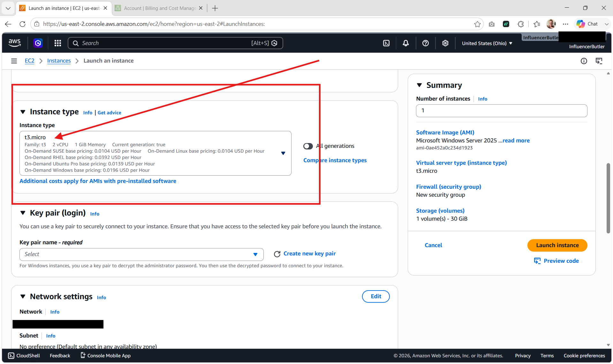Switch to Account Billing and Cost Management tab

[159, 8]
